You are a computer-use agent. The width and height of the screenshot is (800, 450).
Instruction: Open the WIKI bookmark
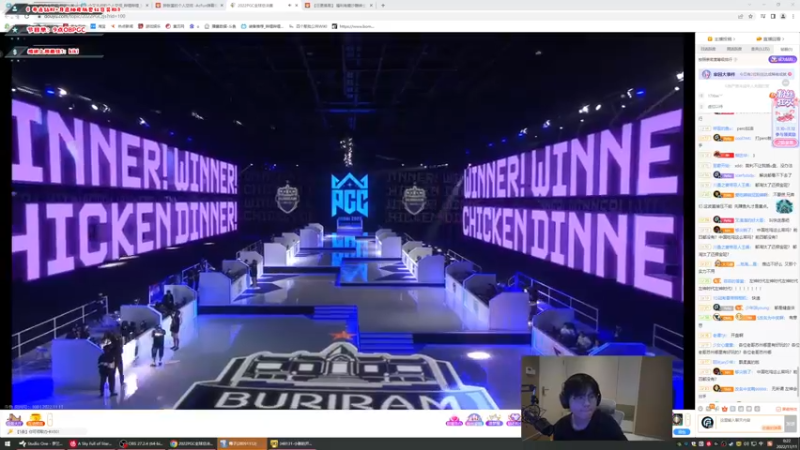pos(308,26)
